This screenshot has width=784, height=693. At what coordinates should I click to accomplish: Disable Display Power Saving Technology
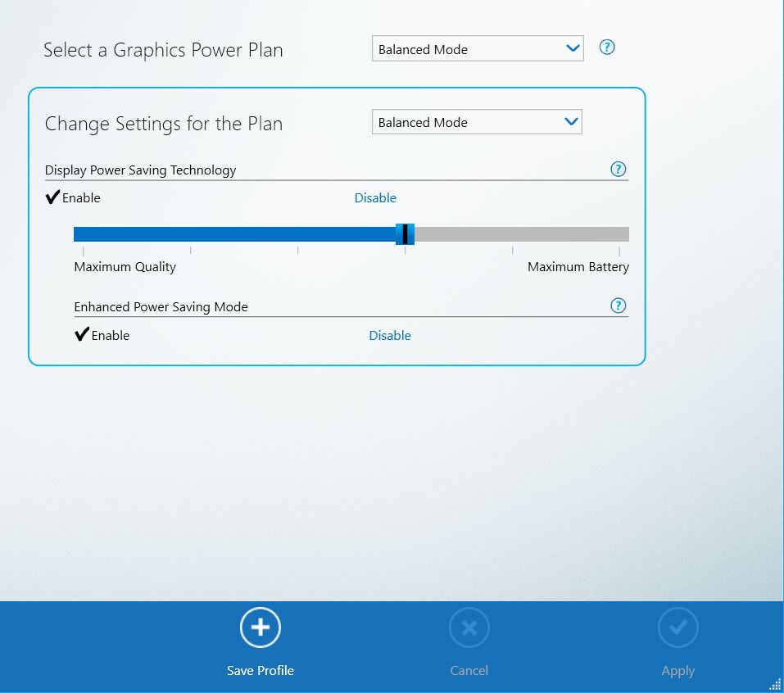375,197
